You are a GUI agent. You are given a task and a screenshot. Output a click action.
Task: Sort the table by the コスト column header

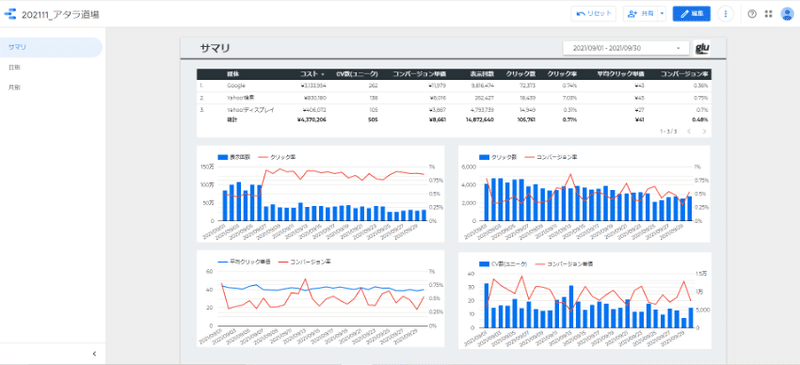point(312,75)
